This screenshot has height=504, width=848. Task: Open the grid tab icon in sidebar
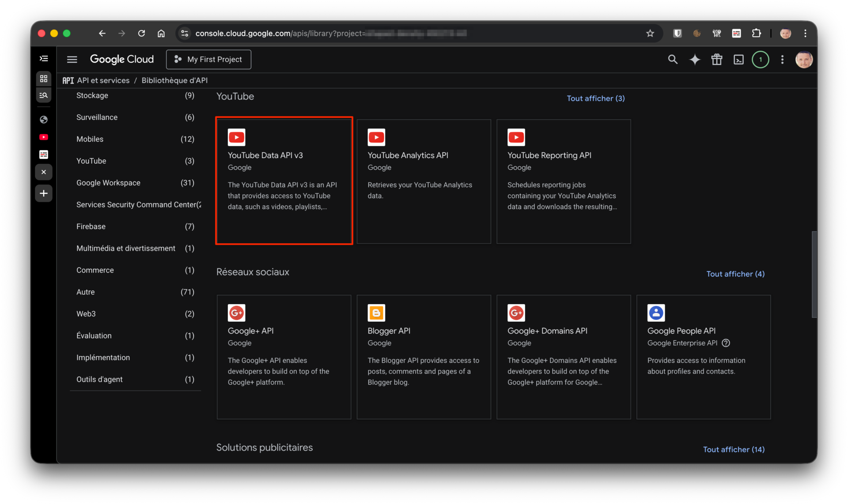[44, 79]
